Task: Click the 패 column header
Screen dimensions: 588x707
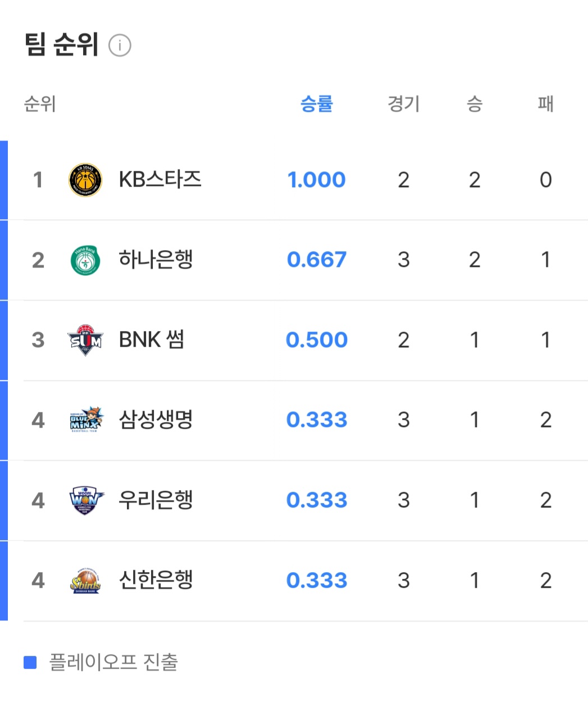Action: [545, 104]
